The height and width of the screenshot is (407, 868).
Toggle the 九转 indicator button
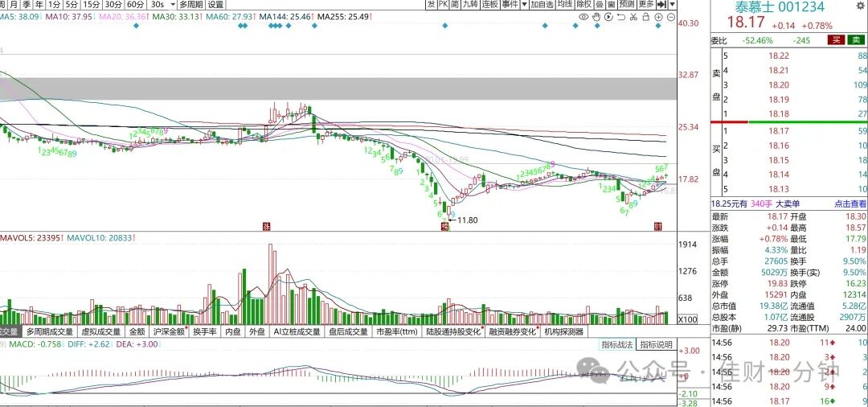[470, 5]
